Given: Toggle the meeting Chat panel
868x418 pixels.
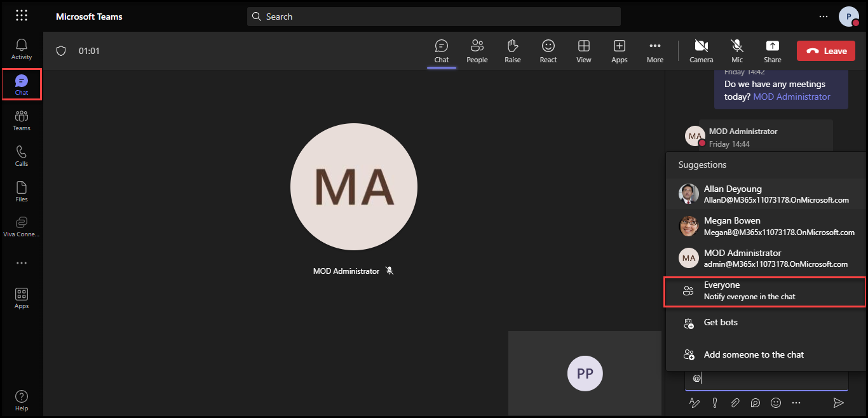Looking at the screenshot, I should click(x=441, y=51).
